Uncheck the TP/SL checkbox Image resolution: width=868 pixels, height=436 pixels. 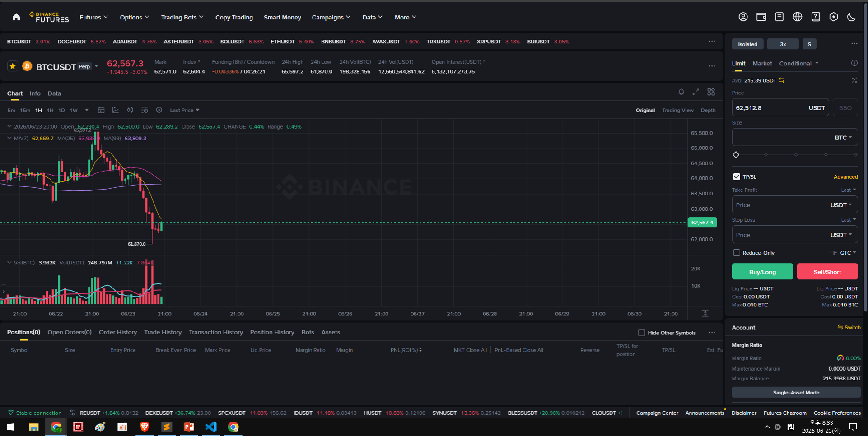(737, 176)
